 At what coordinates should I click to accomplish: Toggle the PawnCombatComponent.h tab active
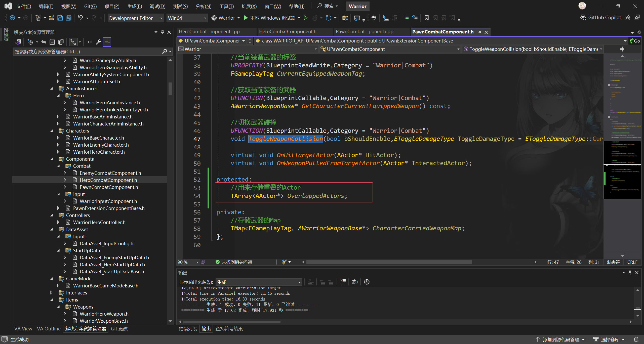443,31
